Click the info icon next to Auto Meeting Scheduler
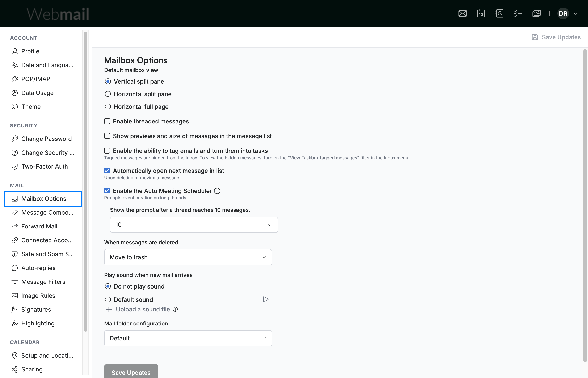Viewport: 588px width, 378px height. 217,191
